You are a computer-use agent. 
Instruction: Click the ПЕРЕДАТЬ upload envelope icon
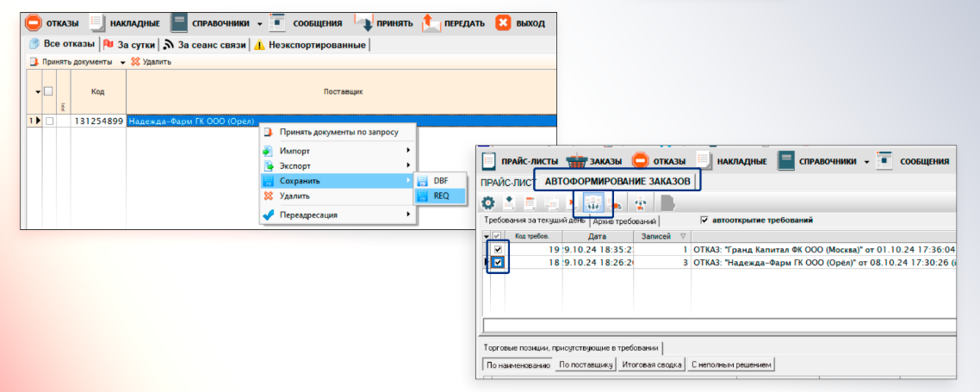point(431,22)
